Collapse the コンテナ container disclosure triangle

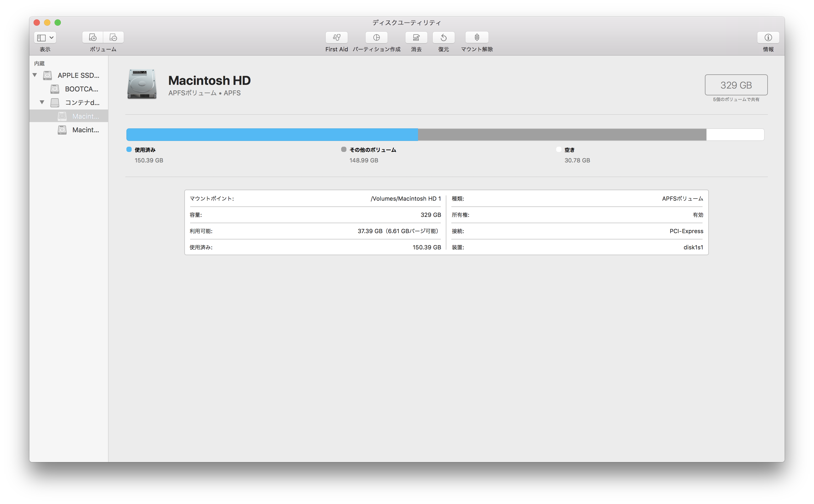[42, 102]
